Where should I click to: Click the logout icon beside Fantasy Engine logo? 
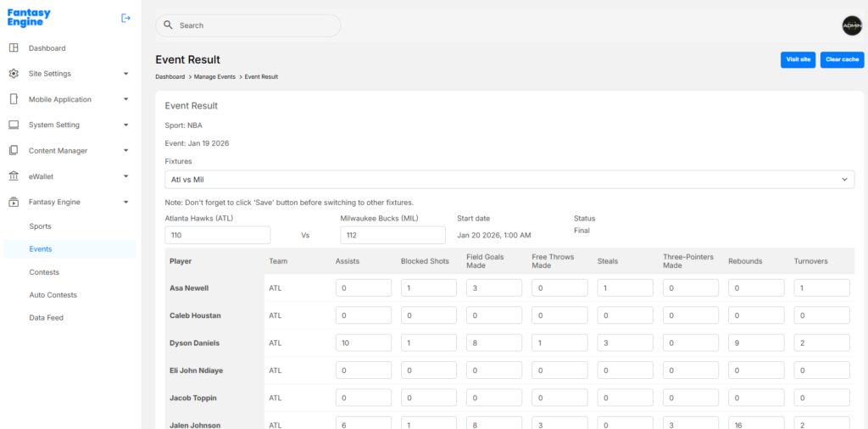pyautogui.click(x=126, y=18)
